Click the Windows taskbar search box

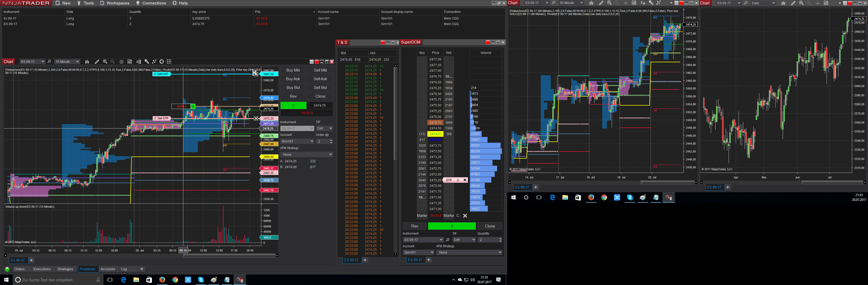pos(58,280)
